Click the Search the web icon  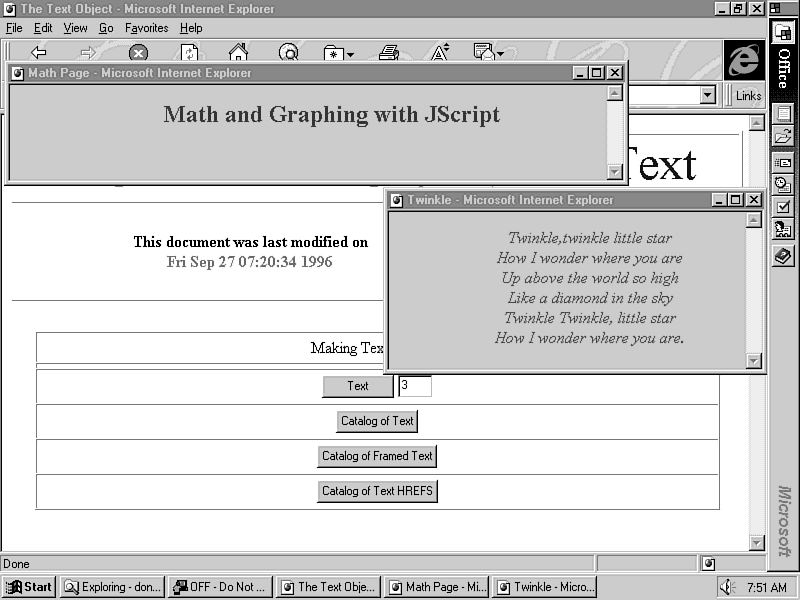tap(288, 52)
